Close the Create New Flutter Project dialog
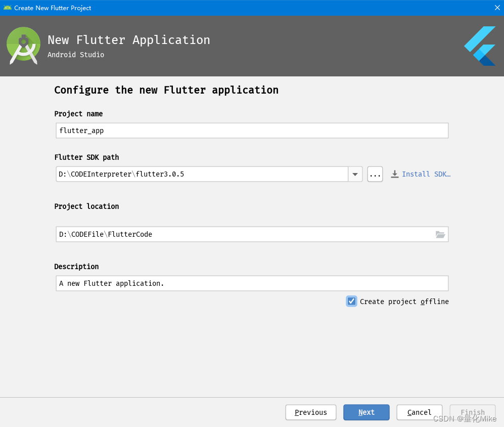The image size is (504, 427). click(x=497, y=8)
